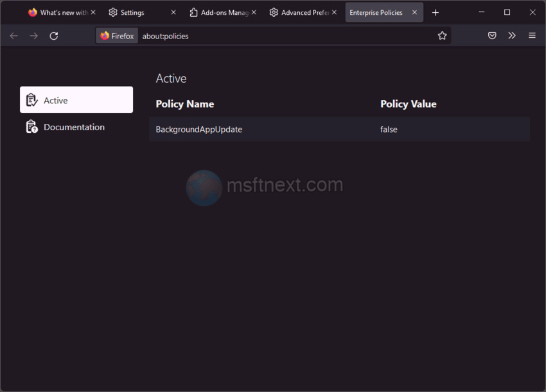Open a new tab with plus button

436,12
